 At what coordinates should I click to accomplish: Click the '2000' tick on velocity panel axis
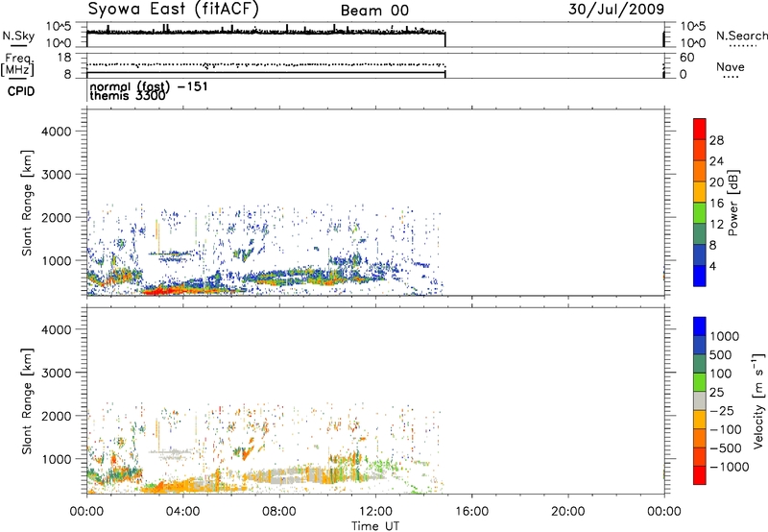(57, 416)
